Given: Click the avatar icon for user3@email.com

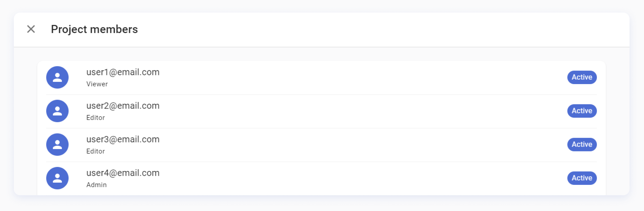Looking at the screenshot, I should point(57,145).
